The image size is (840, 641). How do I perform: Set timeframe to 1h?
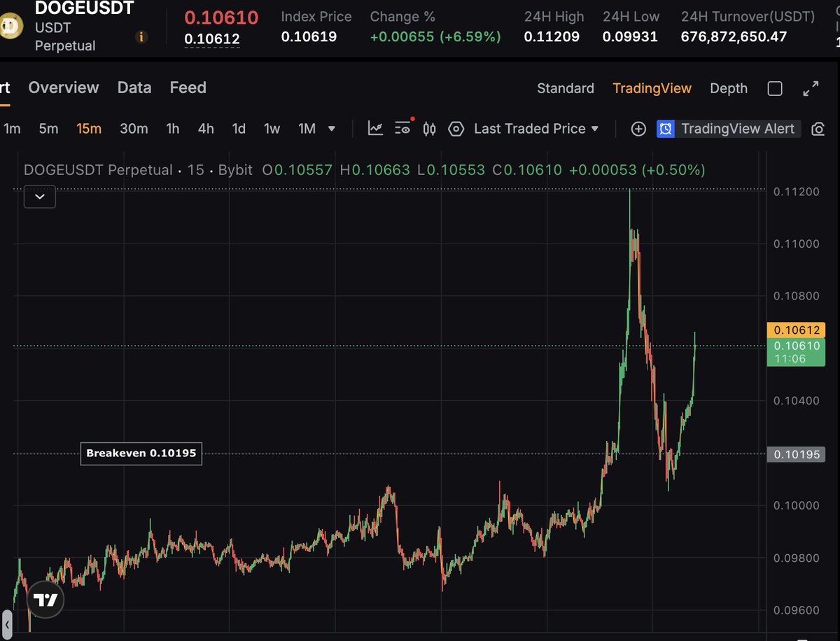click(x=173, y=129)
